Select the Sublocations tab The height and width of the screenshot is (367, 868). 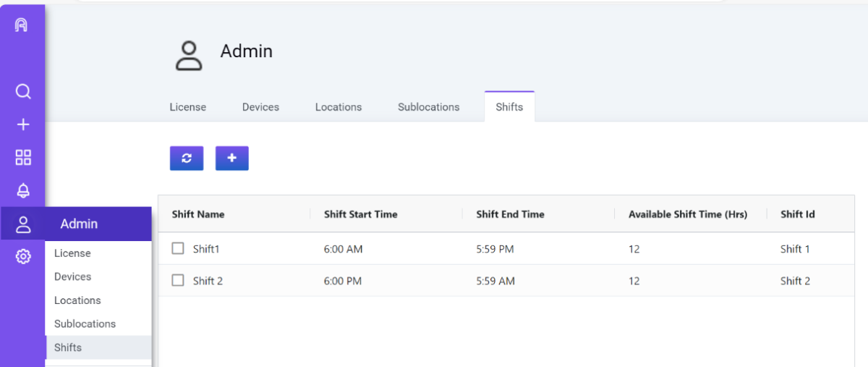pos(428,107)
